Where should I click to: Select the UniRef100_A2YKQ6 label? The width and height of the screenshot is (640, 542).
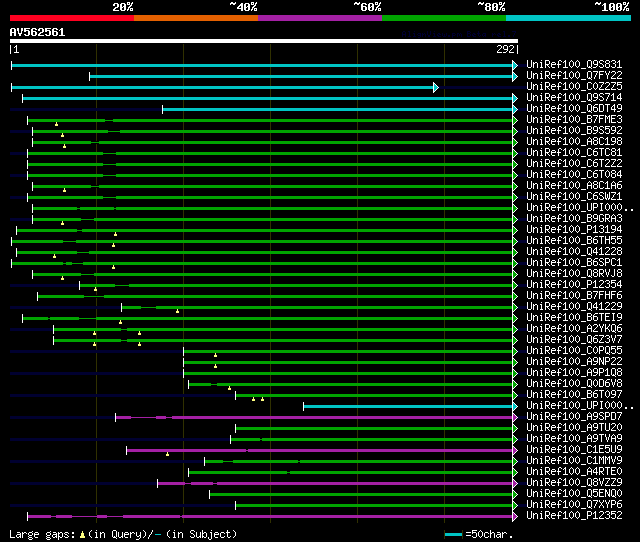pos(574,329)
